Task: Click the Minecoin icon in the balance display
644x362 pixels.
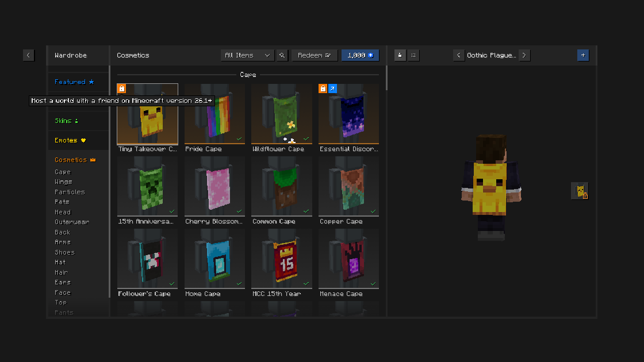Action: 371,55
